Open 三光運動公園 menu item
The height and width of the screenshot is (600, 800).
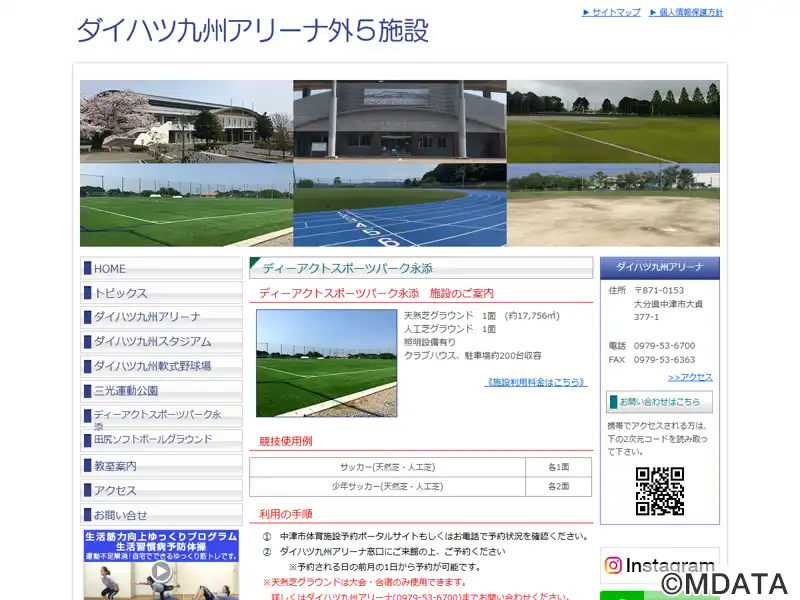pos(161,391)
